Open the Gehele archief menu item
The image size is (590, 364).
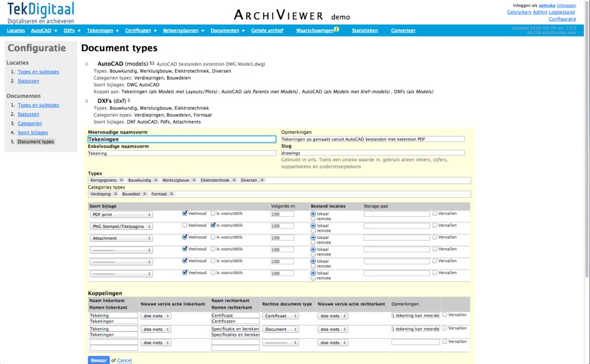[x=267, y=31]
